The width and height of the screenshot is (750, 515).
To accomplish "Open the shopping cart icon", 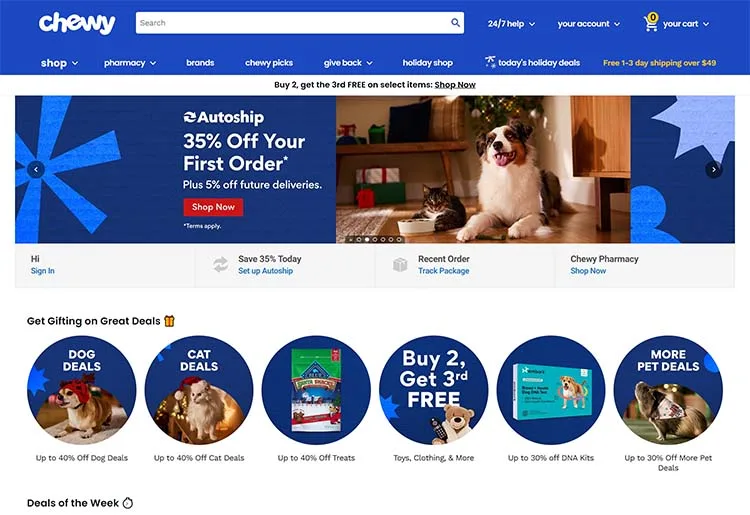I will click(651, 22).
